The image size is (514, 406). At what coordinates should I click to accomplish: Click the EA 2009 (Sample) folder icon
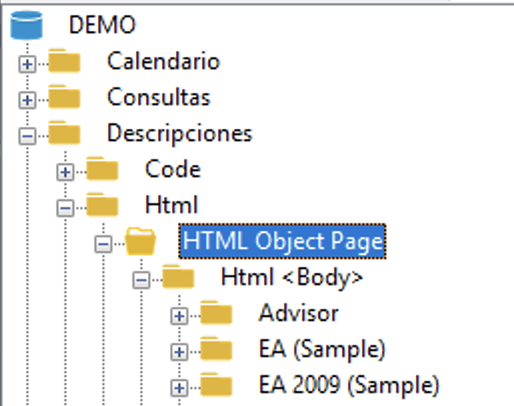pos(216,385)
